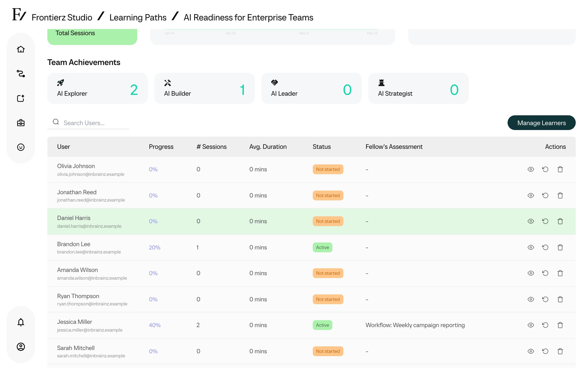The image size is (588, 368).
Task: Open the learning paths route icon in sidebar
Action: click(x=21, y=74)
